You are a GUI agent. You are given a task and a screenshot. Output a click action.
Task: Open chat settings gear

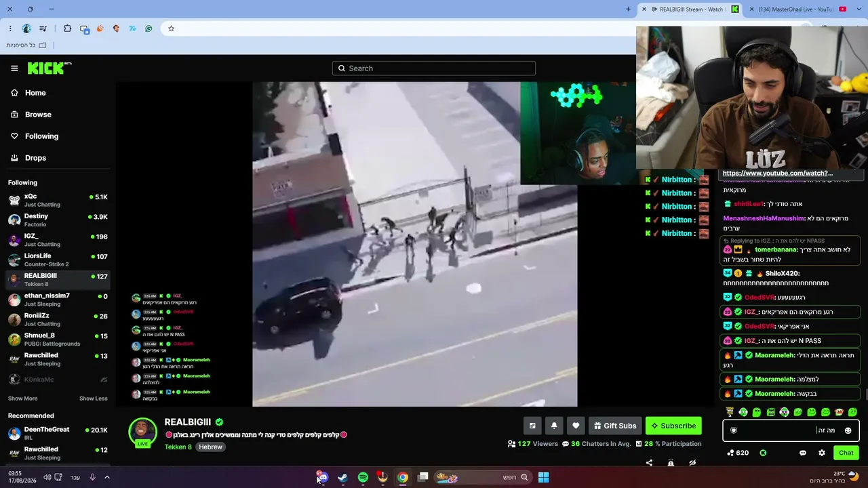point(822,453)
